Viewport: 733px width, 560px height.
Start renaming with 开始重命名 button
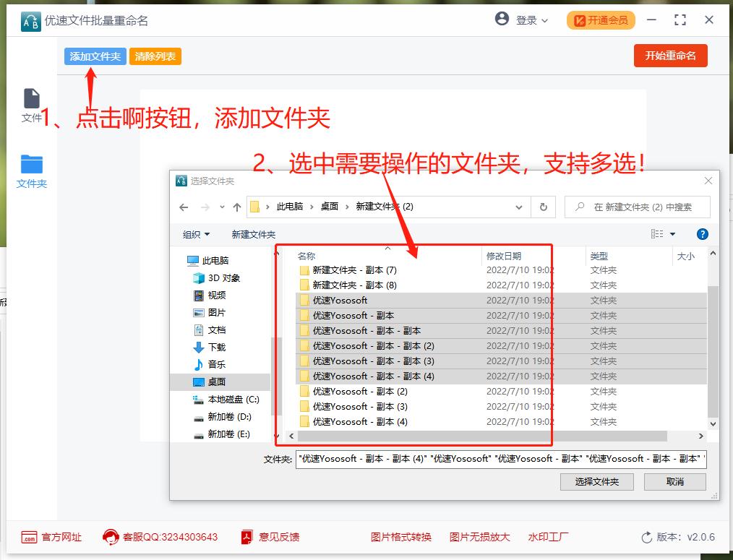(670, 56)
